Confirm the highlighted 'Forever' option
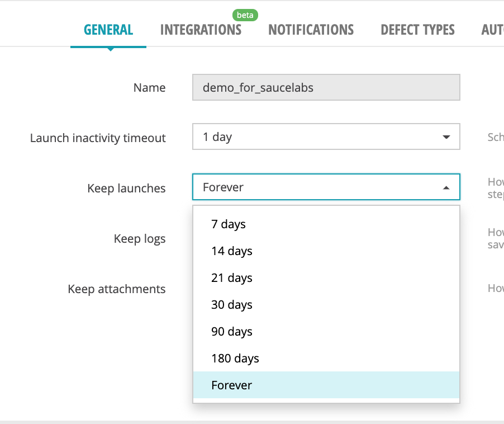This screenshot has width=504, height=424. (x=231, y=385)
